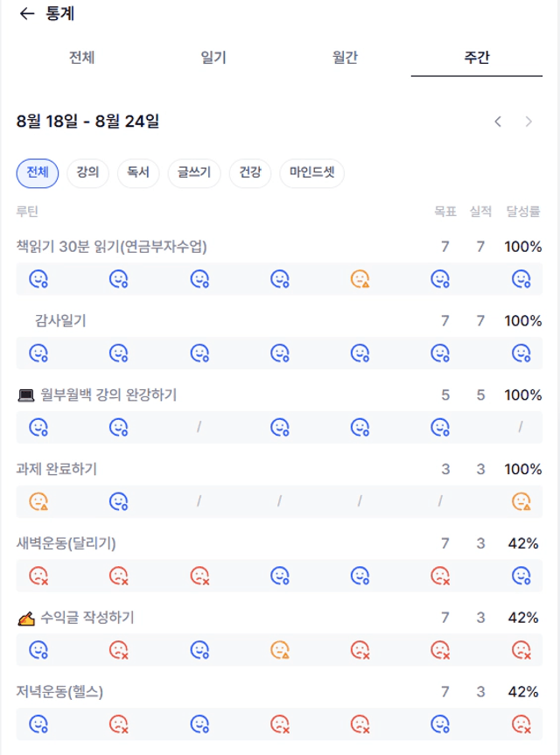Image resolution: width=560 pixels, height=755 pixels.
Task: Click the orange face in 수익글 작성하기 row
Action: click(x=280, y=649)
